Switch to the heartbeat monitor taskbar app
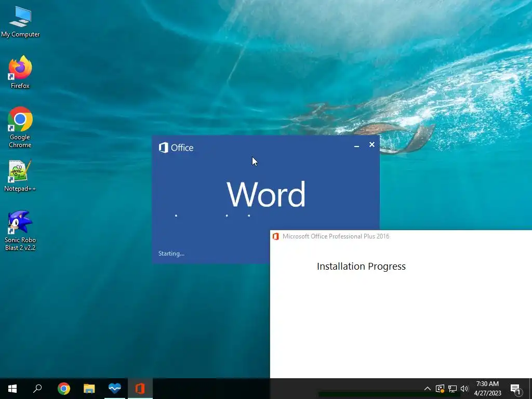 [115, 389]
